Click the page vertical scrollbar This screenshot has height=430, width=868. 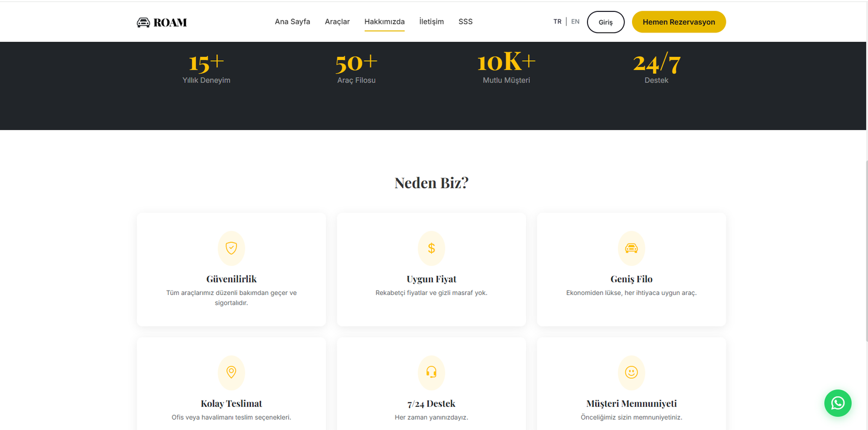point(866,249)
